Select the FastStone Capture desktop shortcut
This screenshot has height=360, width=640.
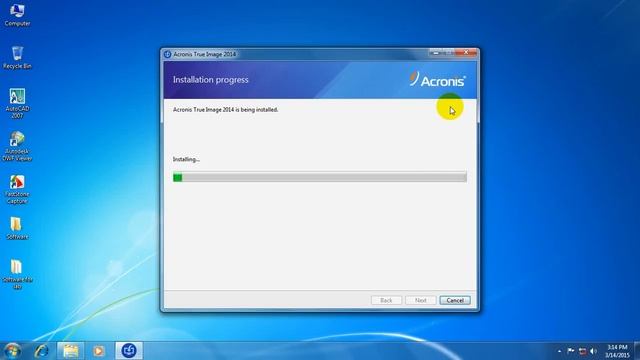(x=17, y=189)
